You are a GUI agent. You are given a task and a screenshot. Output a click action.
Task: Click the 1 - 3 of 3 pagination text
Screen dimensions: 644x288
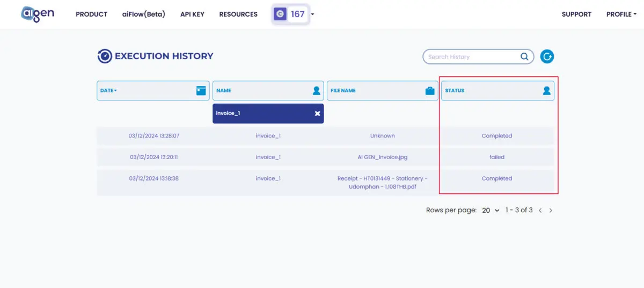click(x=519, y=210)
